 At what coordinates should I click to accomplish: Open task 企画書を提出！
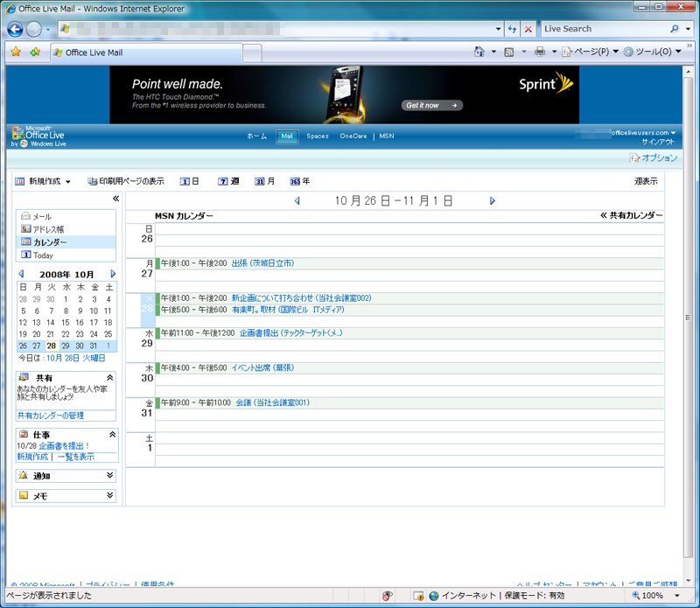(64, 445)
